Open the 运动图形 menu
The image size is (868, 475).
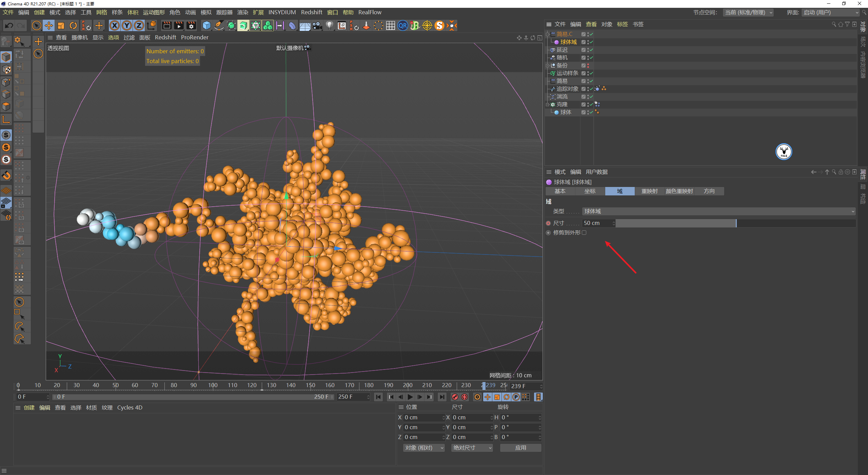click(x=154, y=13)
